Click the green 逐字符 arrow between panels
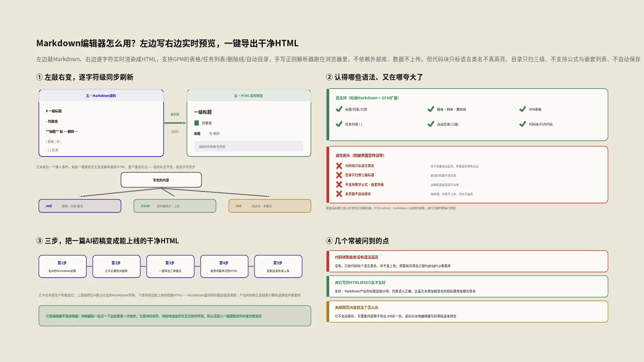This screenshot has width=644, height=362. (175, 123)
